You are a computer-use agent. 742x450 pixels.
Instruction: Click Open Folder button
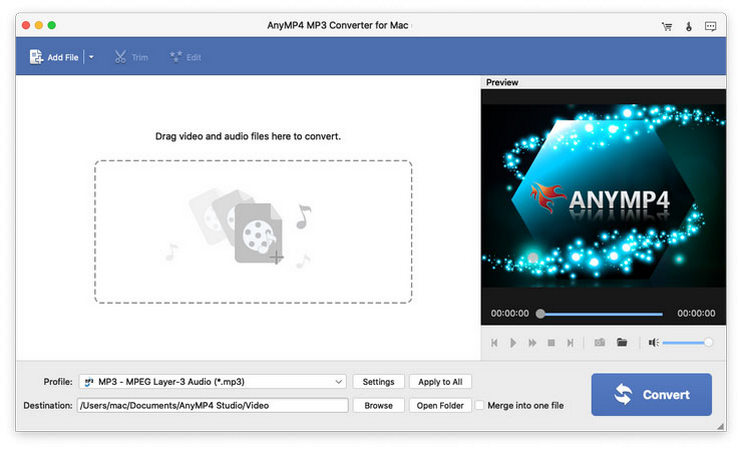click(440, 406)
